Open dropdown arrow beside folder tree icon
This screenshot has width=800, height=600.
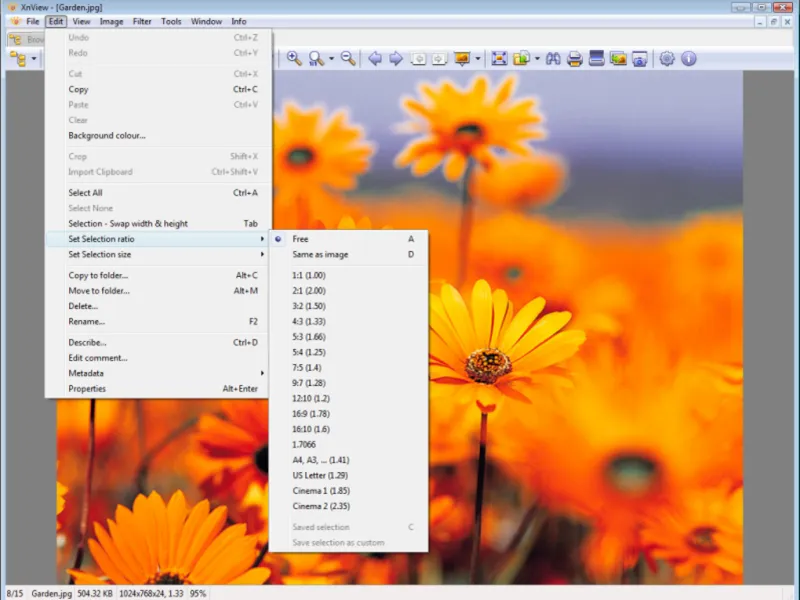[x=34, y=59]
